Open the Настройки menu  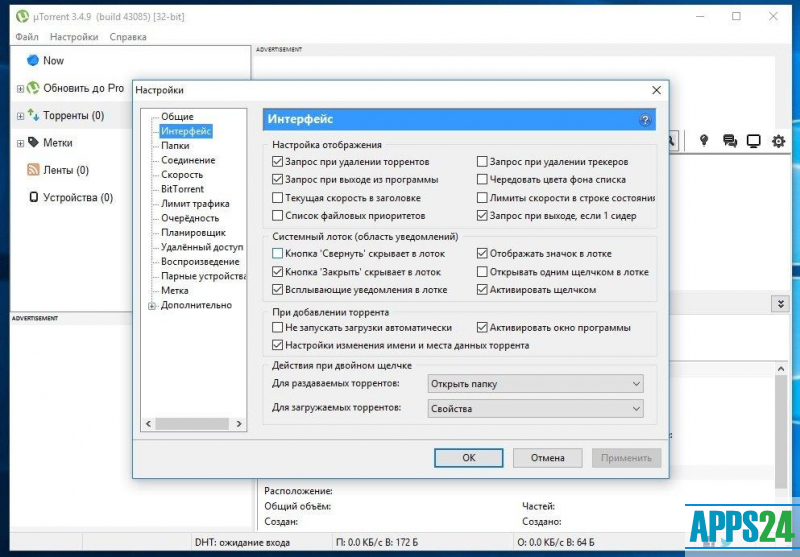click(x=74, y=37)
